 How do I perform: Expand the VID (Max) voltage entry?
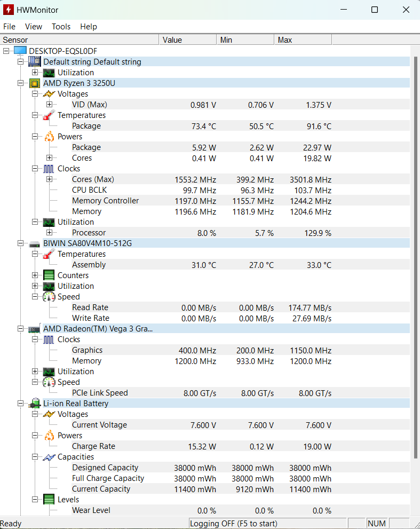[49, 105]
